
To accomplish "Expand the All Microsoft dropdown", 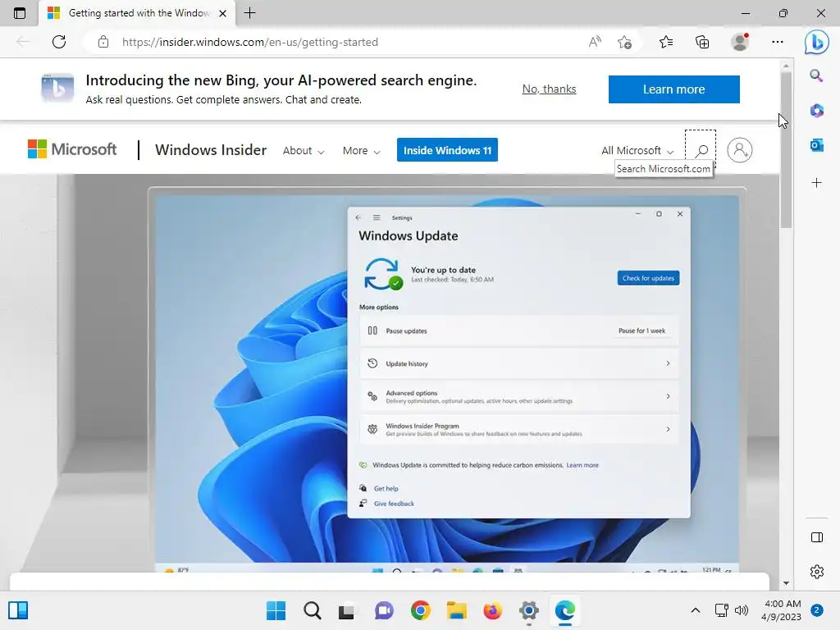I will pyautogui.click(x=637, y=151).
